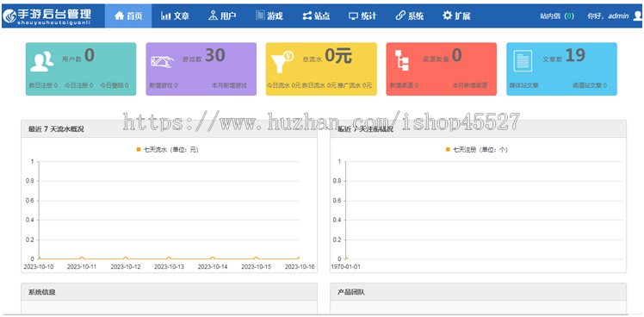Open the 文章 menu
This screenshot has width=644, height=317.
(x=175, y=16)
